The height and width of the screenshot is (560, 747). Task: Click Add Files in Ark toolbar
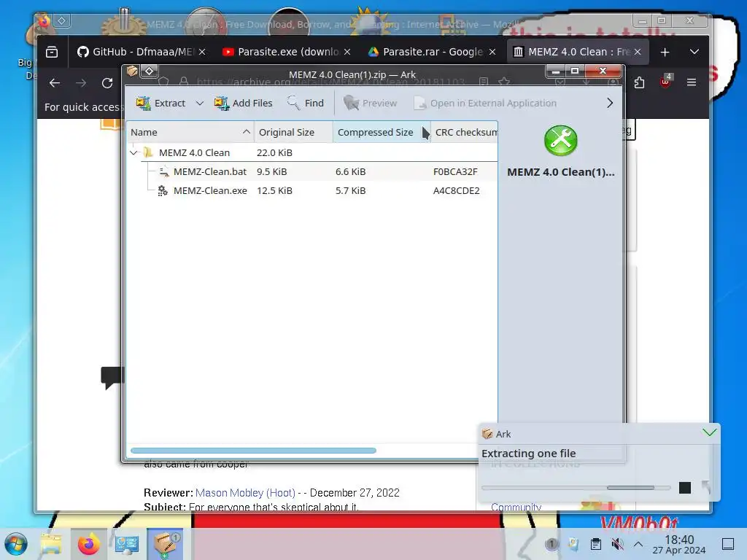pyautogui.click(x=244, y=103)
